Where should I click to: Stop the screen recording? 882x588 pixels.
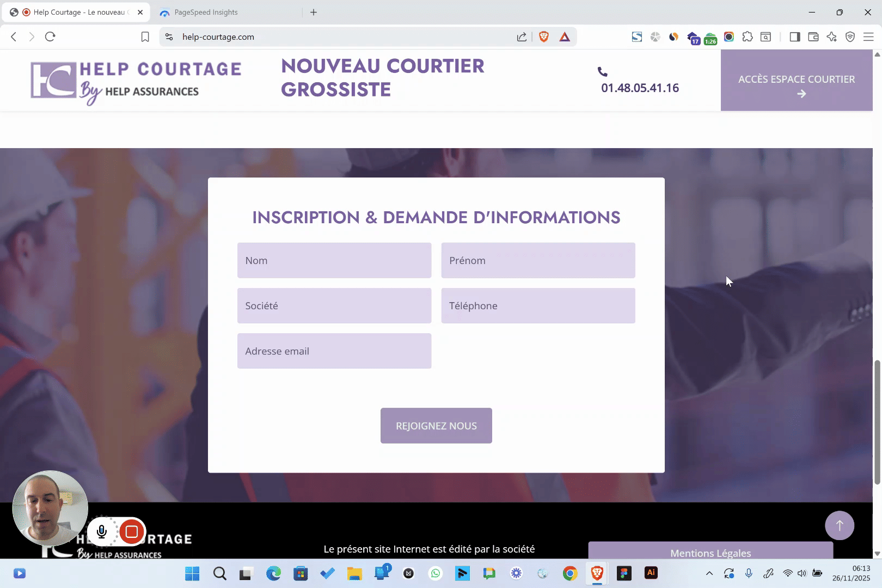(x=132, y=532)
